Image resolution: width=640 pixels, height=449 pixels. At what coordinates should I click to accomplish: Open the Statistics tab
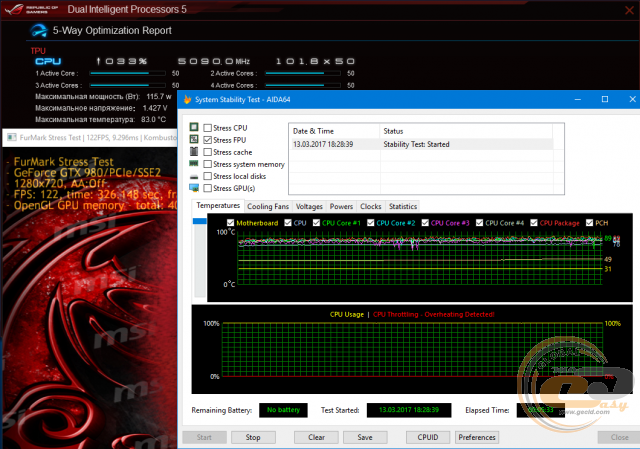pyautogui.click(x=403, y=207)
